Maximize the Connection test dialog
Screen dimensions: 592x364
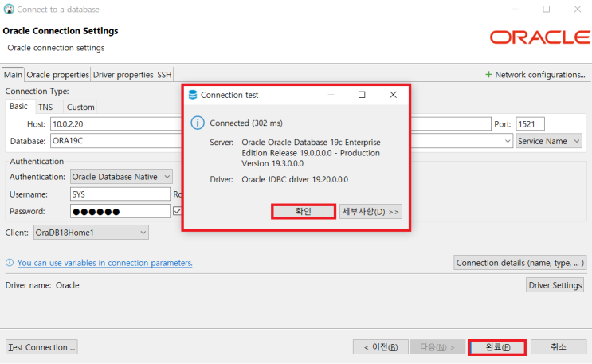click(x=362, y=95)
